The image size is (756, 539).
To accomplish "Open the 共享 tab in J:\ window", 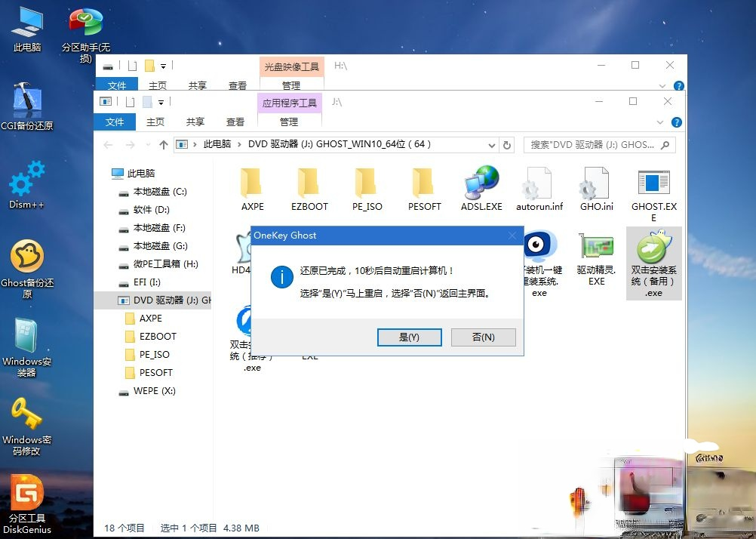I will pyautogui.click(x=195, y=122).
